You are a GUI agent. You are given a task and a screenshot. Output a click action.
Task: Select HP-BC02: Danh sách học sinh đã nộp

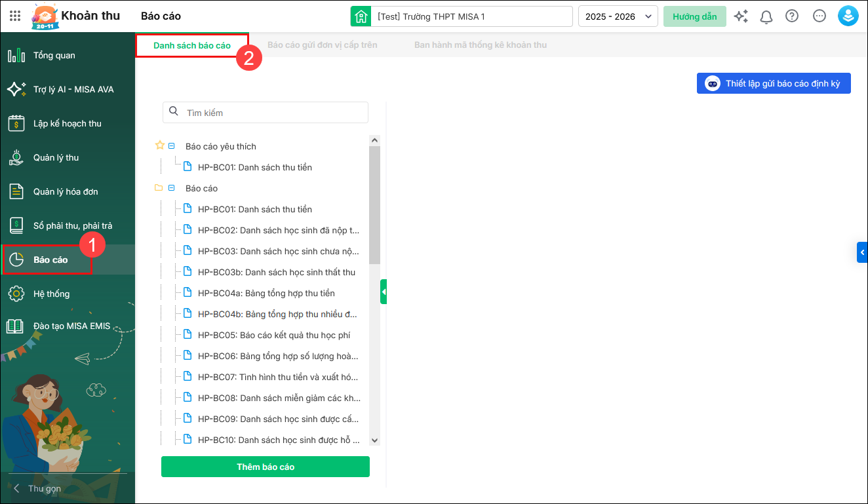pos(279,230)
